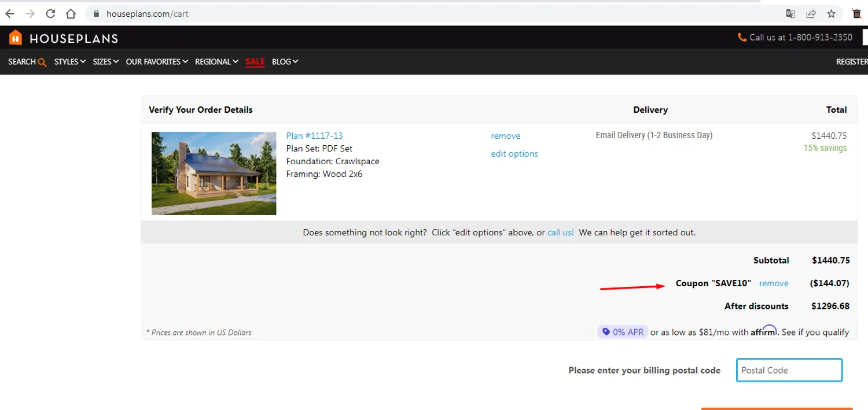
Task: Click the 0% APR Affirm badge
Action: pos(623,332)
